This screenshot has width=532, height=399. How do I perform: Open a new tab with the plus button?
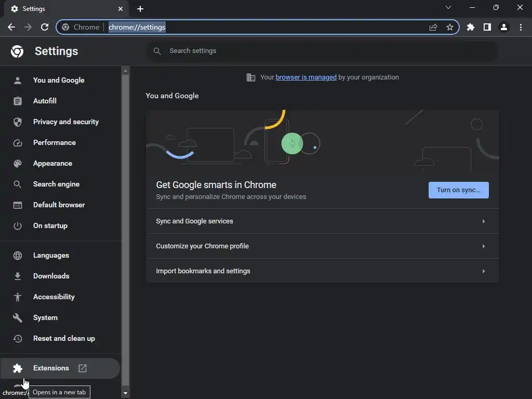(140, 9)
